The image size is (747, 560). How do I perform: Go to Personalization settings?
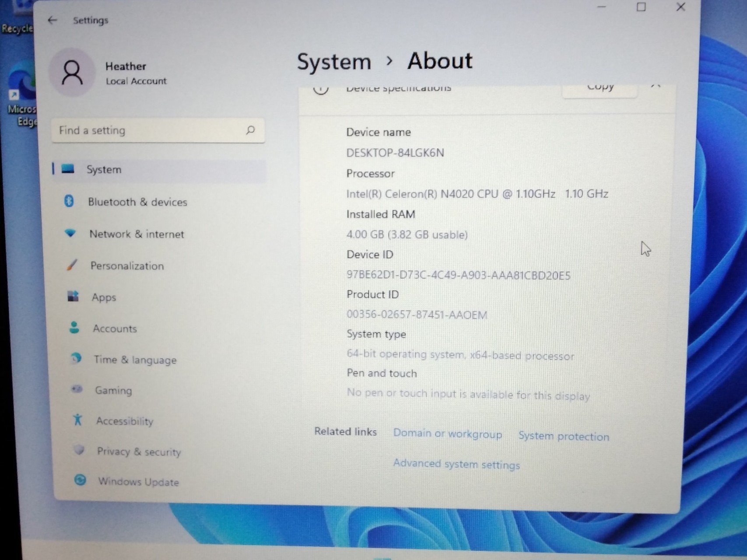[127, 266]
